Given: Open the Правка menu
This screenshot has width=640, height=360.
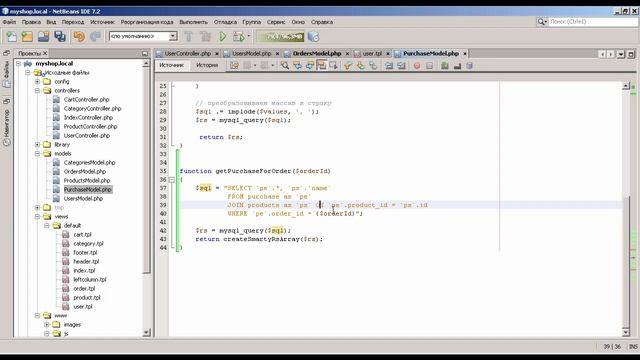Looking at the screenshot, I should click(x=31, y=22).
